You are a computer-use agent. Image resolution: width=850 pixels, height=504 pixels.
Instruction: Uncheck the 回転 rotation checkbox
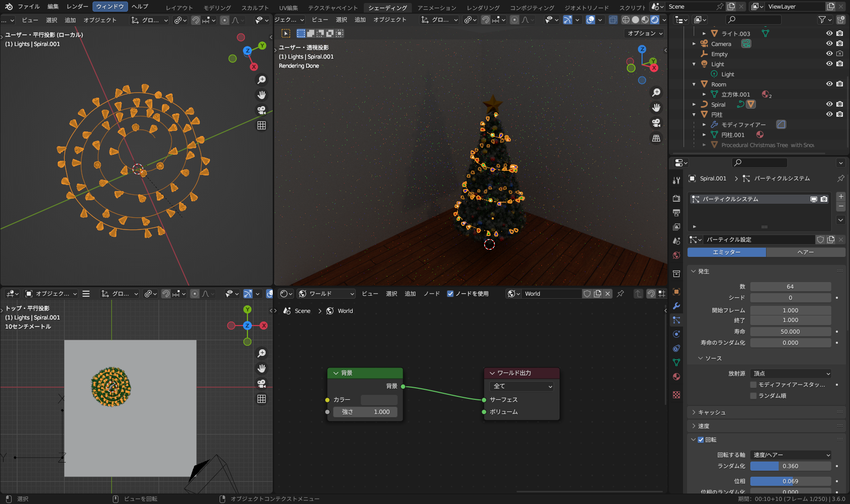[701, 440]
